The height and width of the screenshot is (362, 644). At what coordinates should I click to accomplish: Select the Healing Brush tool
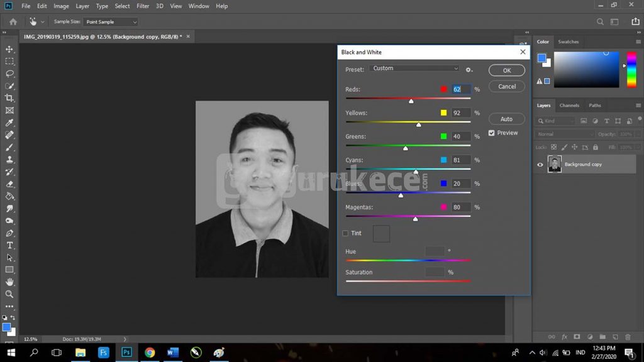pos(9,135)
